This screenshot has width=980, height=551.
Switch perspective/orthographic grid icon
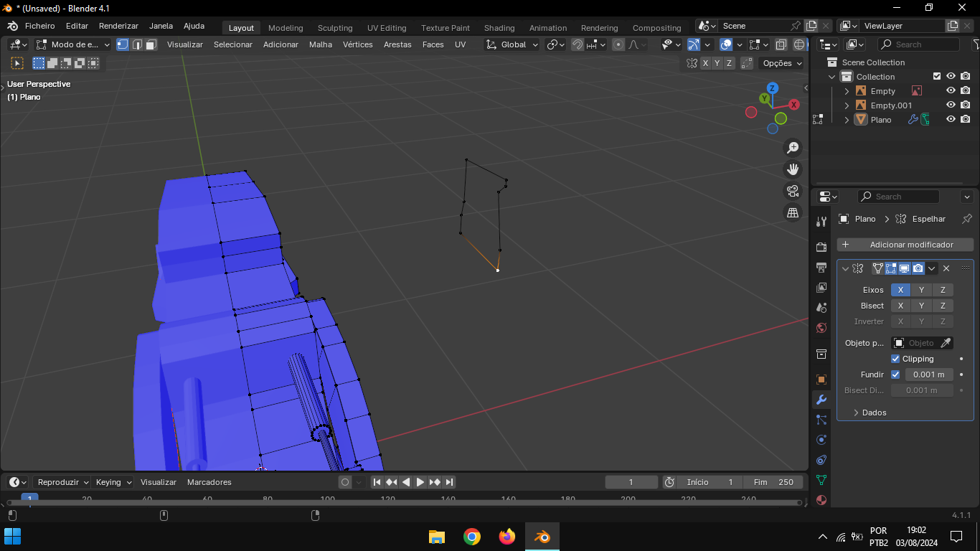click(793, 213)
